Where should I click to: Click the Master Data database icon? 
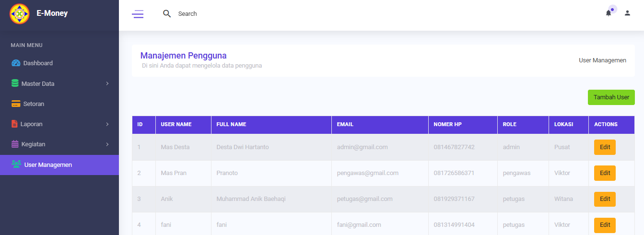pyautogui.click(x=15, y=83)
